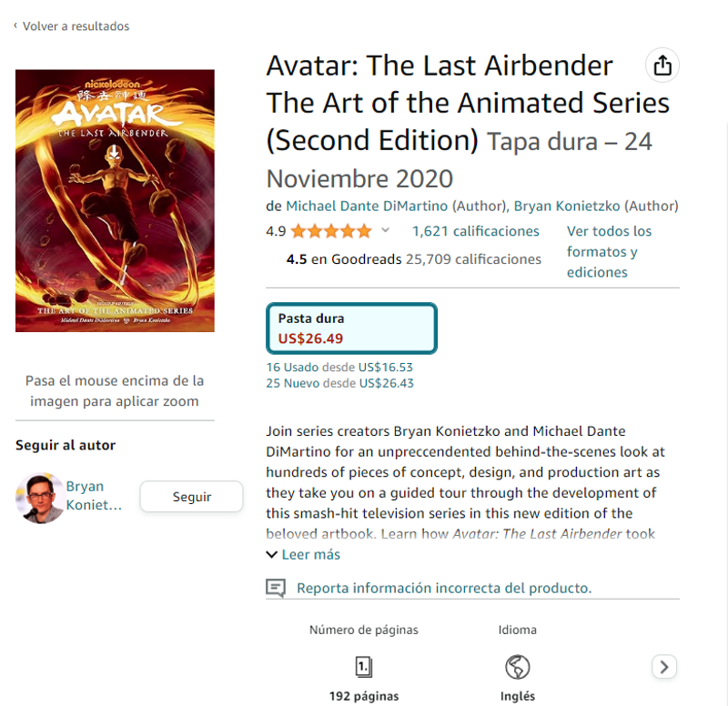
Task: Expand the rating breakdown chevron
Action: [385, 230]
